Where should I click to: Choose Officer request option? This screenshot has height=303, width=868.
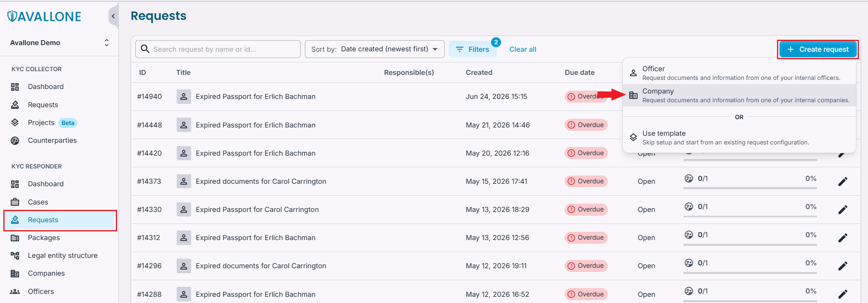click(x=739, y=73)
